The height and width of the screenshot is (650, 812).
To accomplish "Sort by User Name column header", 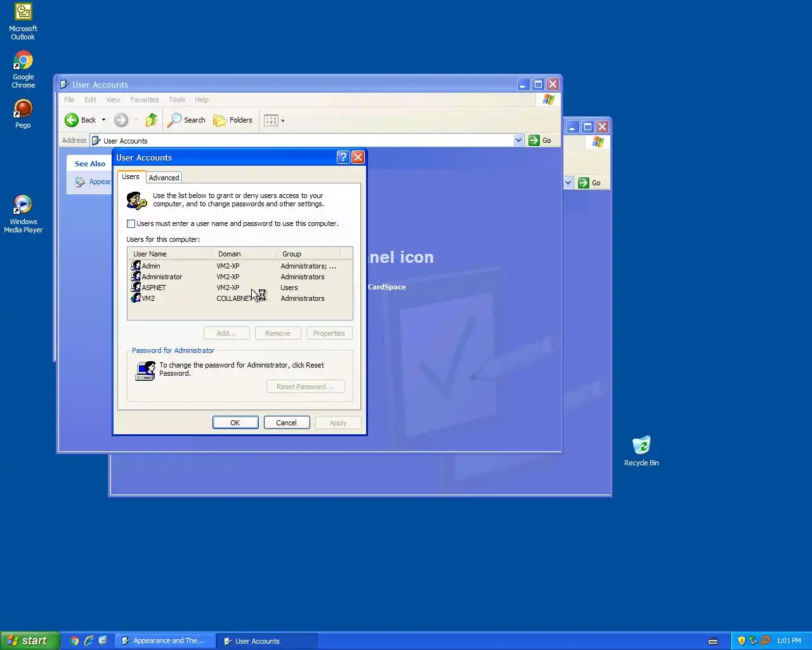I will click(x=170, y=254).
